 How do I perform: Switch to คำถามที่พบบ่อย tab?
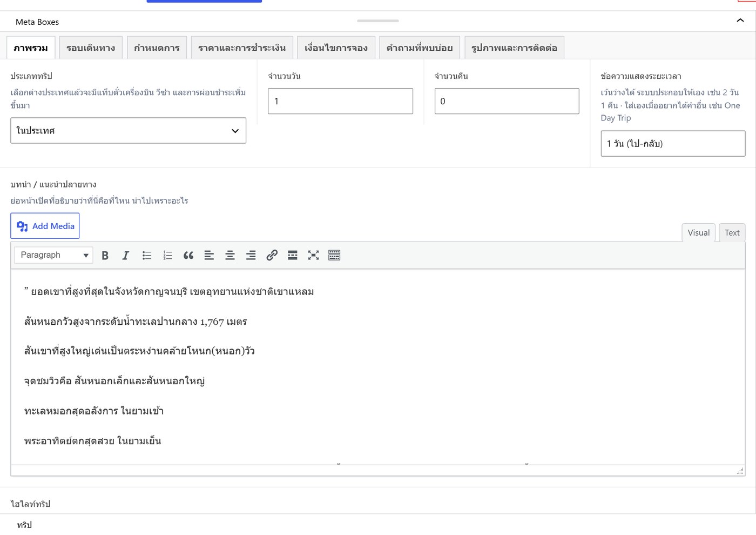coord(420,48)
